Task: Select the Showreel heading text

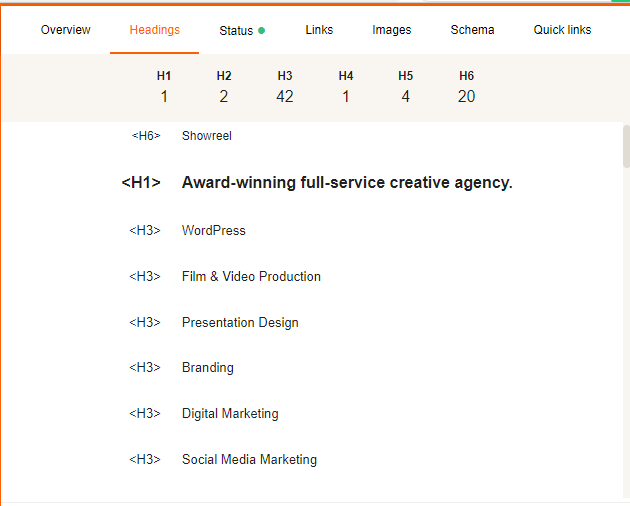Action: pos(207,136)
